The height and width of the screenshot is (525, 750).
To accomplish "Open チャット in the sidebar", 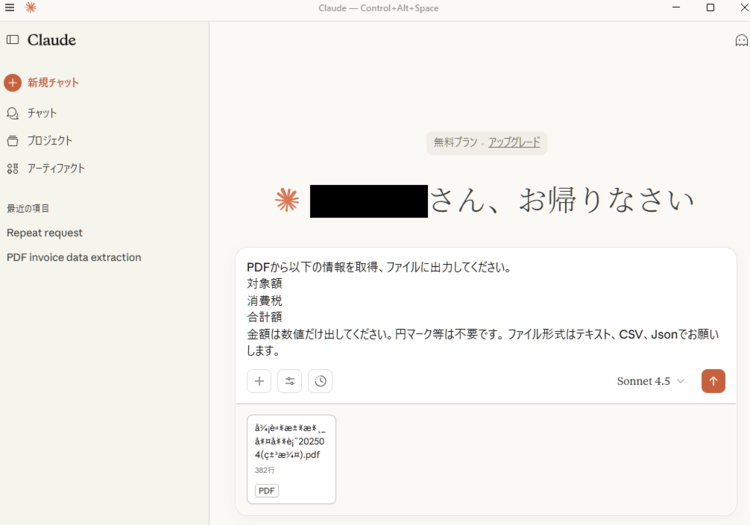I will coord(41,113).
